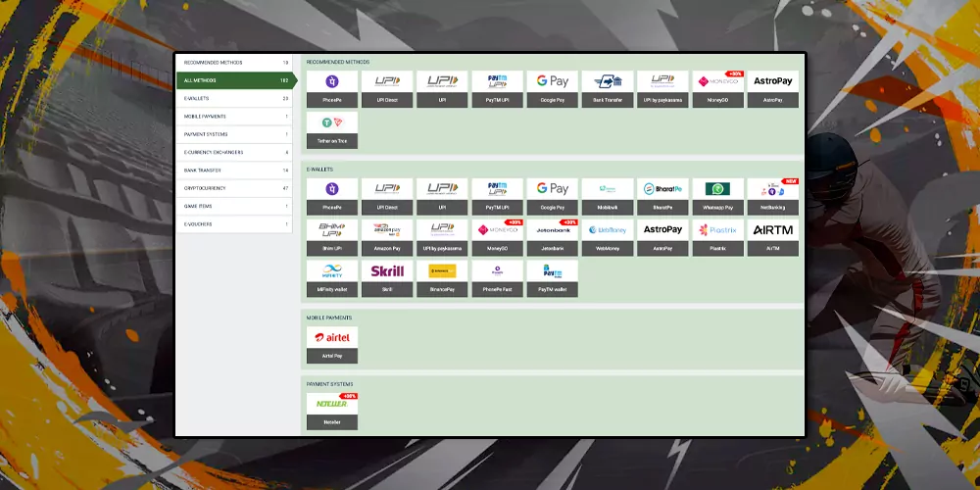Open the Recommended Methods category
980x490 pixels.
[234, 63]
